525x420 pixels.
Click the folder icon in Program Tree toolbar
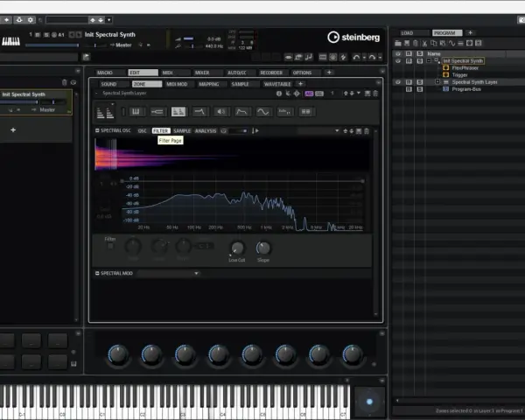point(398,43)
